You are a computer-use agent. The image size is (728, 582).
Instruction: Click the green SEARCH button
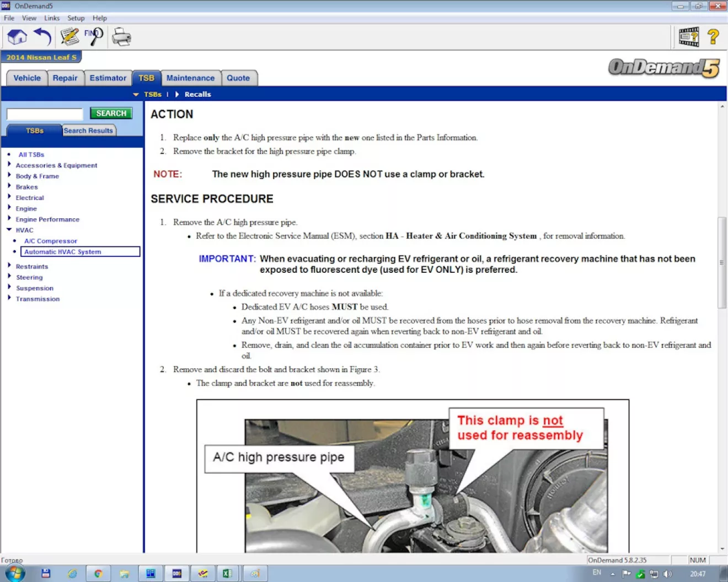(111, 114)
